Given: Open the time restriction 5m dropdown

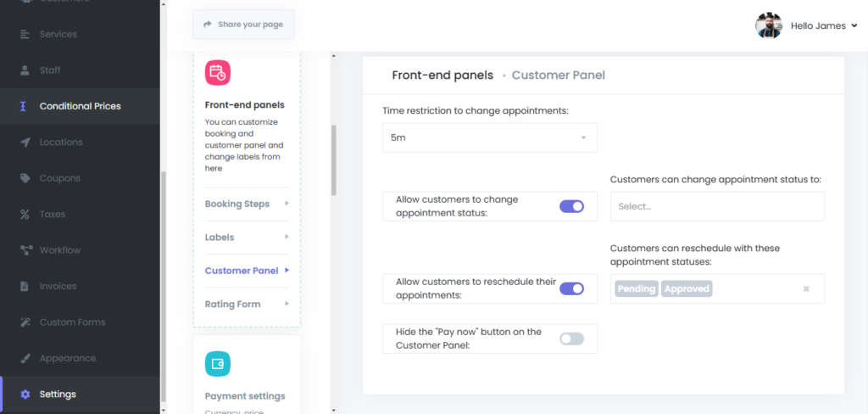Looking at the screenshot, I should (x=489, y=137).
